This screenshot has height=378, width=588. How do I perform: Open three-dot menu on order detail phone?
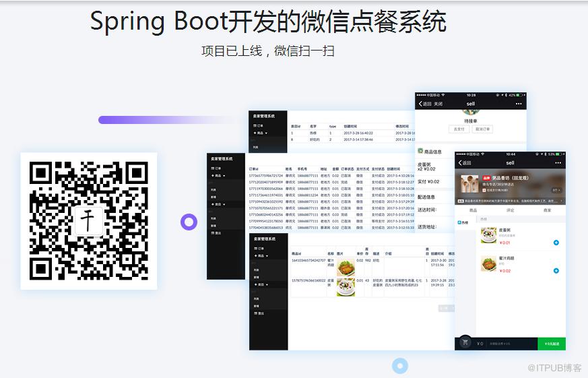tap(519, 104)
